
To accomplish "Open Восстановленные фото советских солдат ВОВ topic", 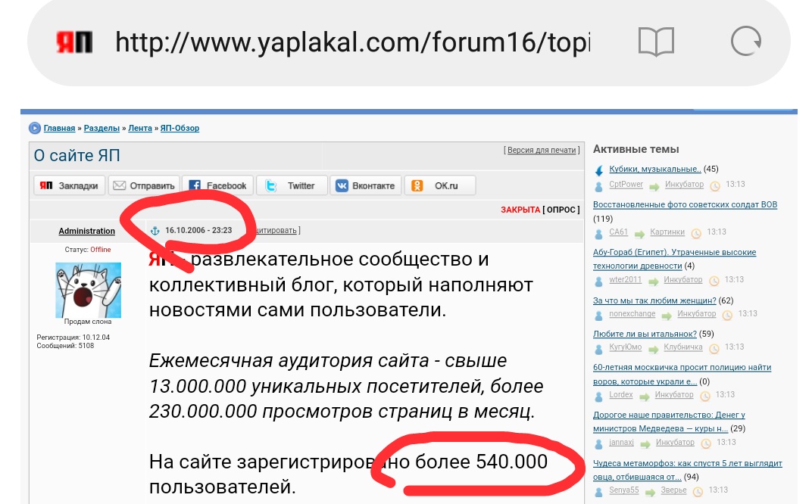I will [685, 204].
